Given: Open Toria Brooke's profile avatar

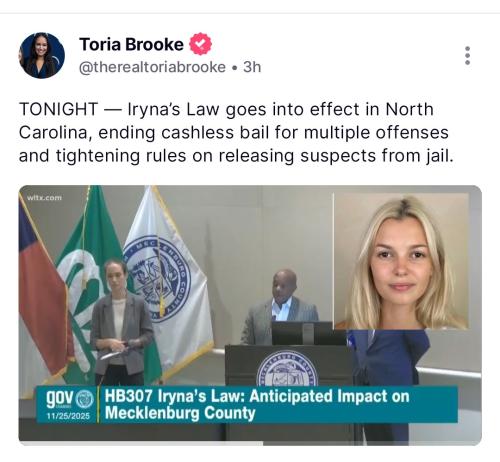Looking at the screenshot, I should coord(41,55).
